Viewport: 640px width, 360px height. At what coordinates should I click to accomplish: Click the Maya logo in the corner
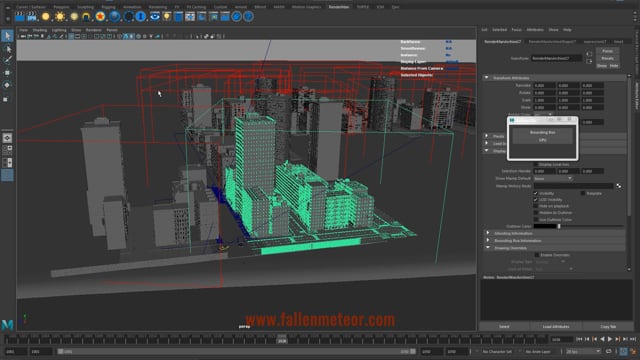pos(7,325)
